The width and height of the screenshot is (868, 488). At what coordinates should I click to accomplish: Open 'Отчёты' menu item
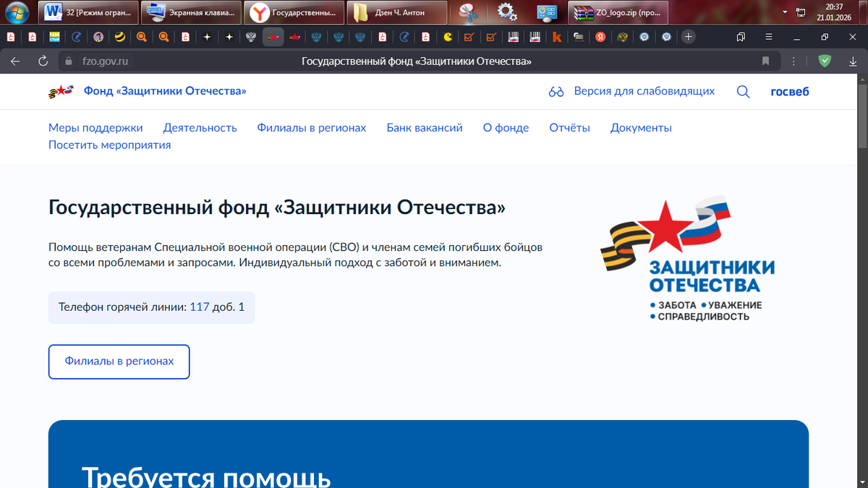(x=570, y=128)
